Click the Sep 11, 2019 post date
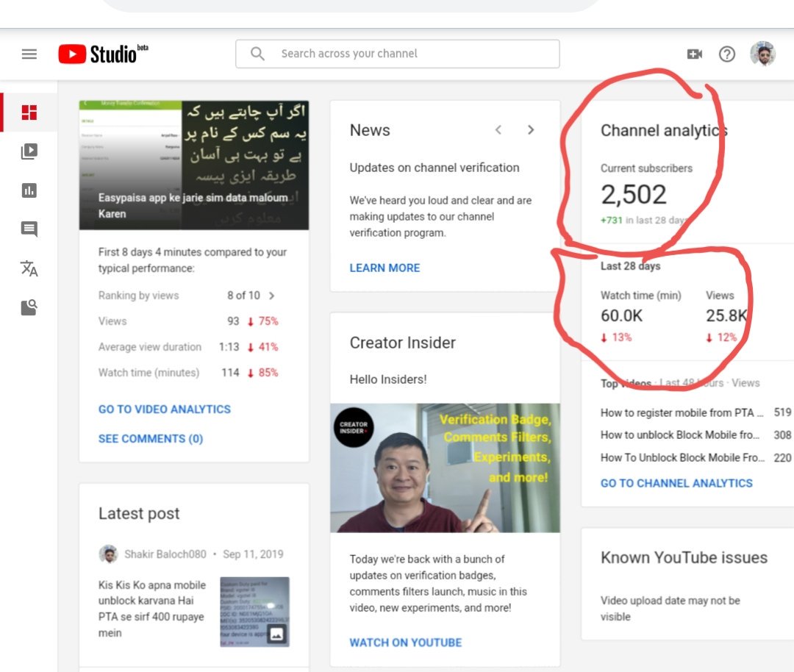Screen dimensions: 794x672 [253, 554]
